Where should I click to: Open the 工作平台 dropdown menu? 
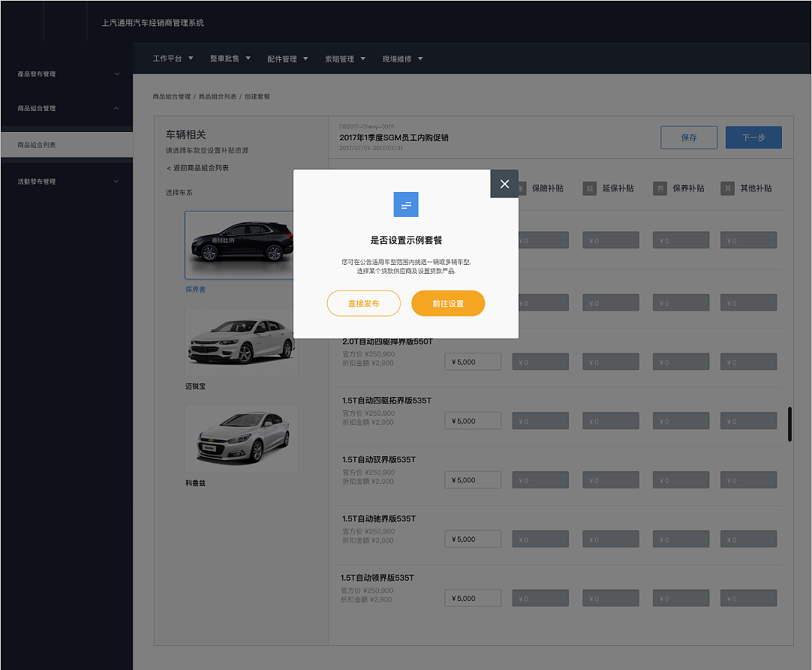click(x=173, y=59)
